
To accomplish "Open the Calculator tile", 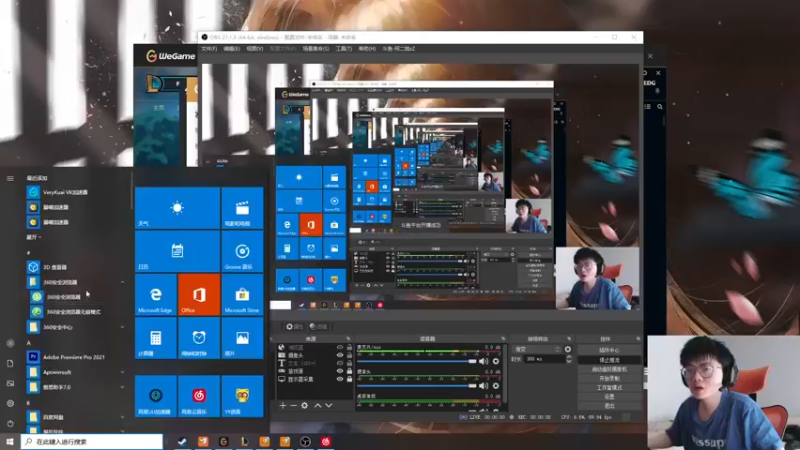I will 156,338.
